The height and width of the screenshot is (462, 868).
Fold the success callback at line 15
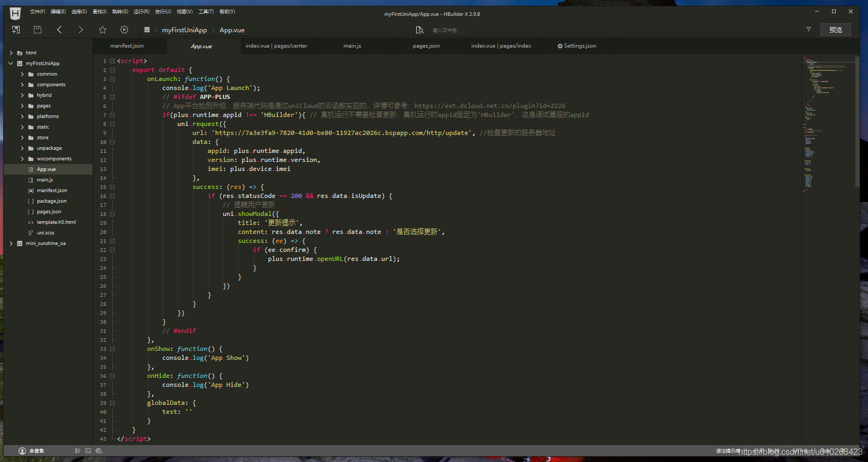point(112,187)
